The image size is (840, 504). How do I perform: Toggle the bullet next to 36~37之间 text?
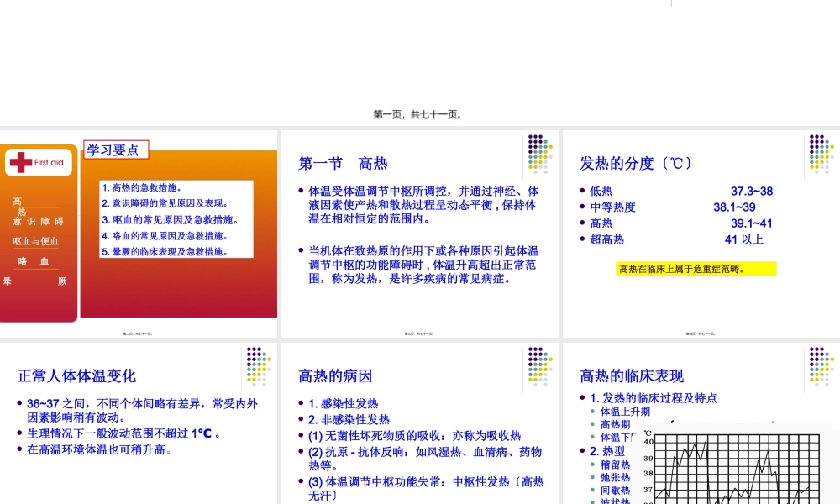click(18, 402)
